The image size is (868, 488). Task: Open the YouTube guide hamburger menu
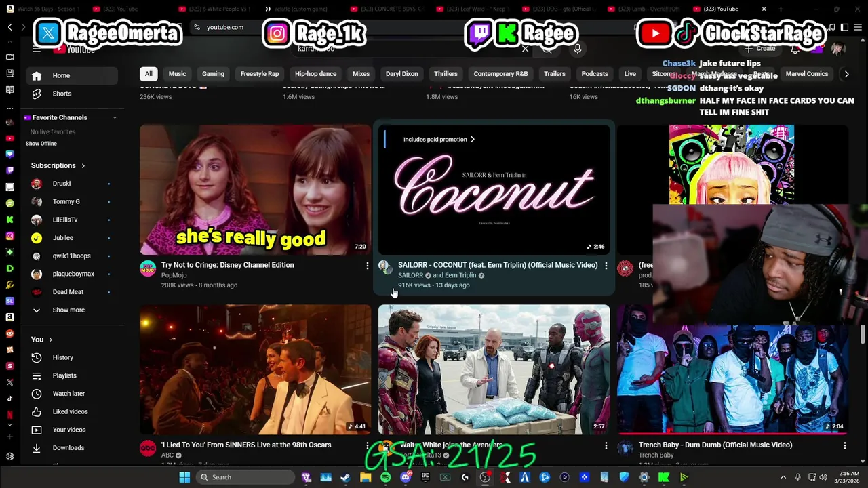pos(37,49)
